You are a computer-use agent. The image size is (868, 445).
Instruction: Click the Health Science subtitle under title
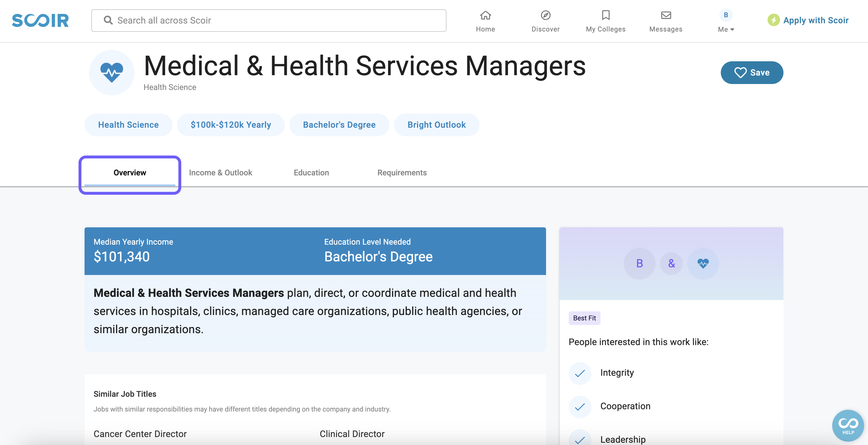pyautogui.click(x=170, y=87)
